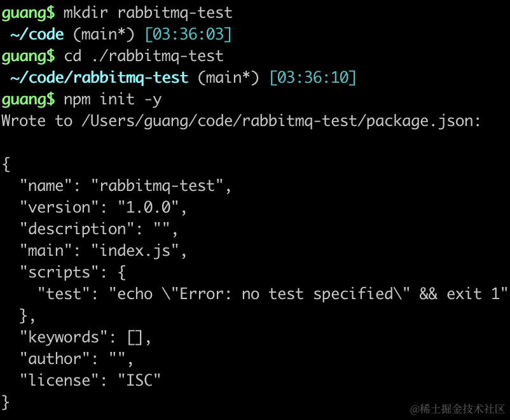This screenshot has height=420, width=510.
Task: Click the mkdir rabbitmq-test command text
Action: 148,13
